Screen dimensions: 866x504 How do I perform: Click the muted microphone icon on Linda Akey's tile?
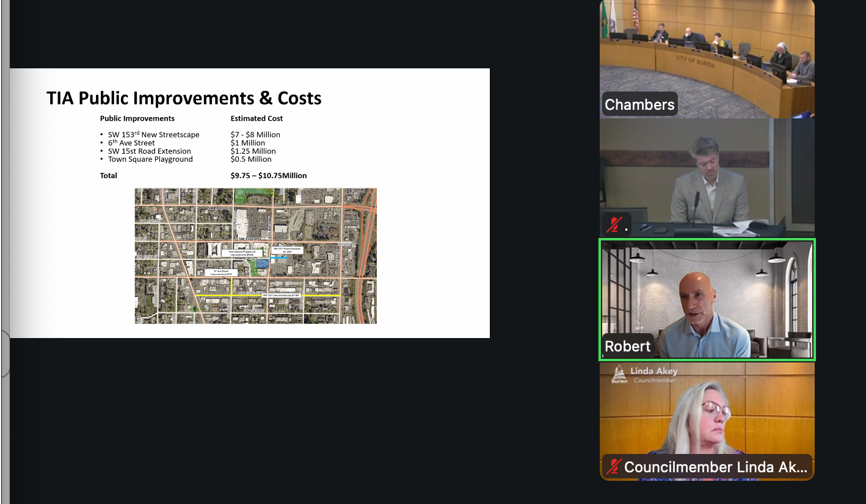614,467
